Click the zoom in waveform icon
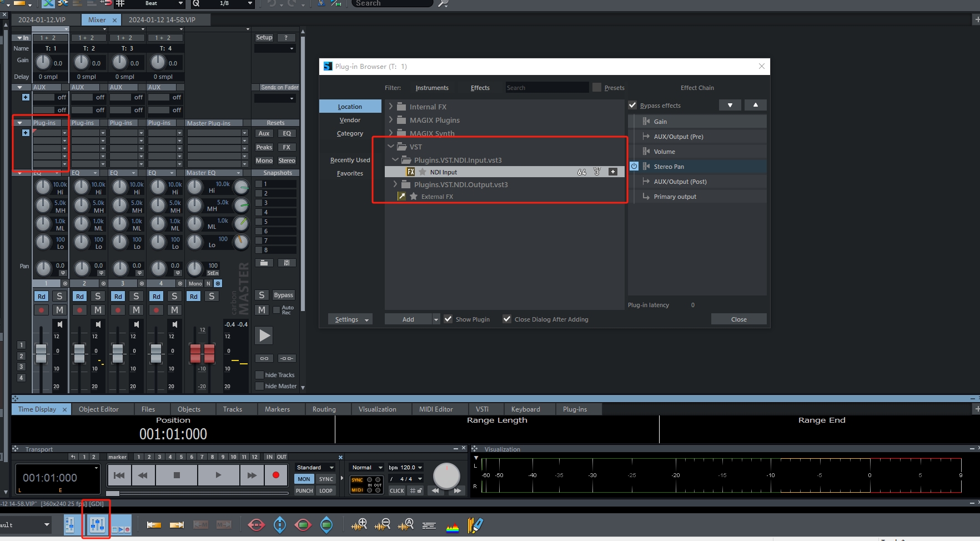980x541 pixels. coord(359,524)
